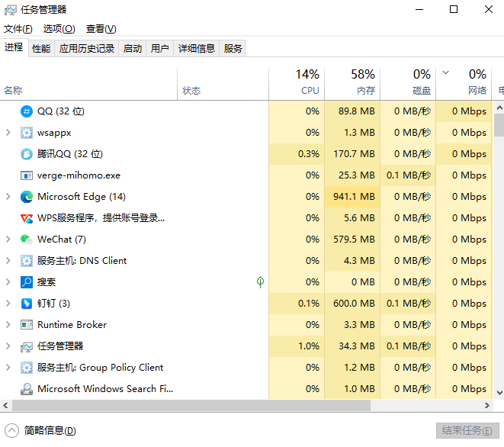The image size is (504, 447).
Task: Expand the 搜索 process group
Action: tap(8, 282)
